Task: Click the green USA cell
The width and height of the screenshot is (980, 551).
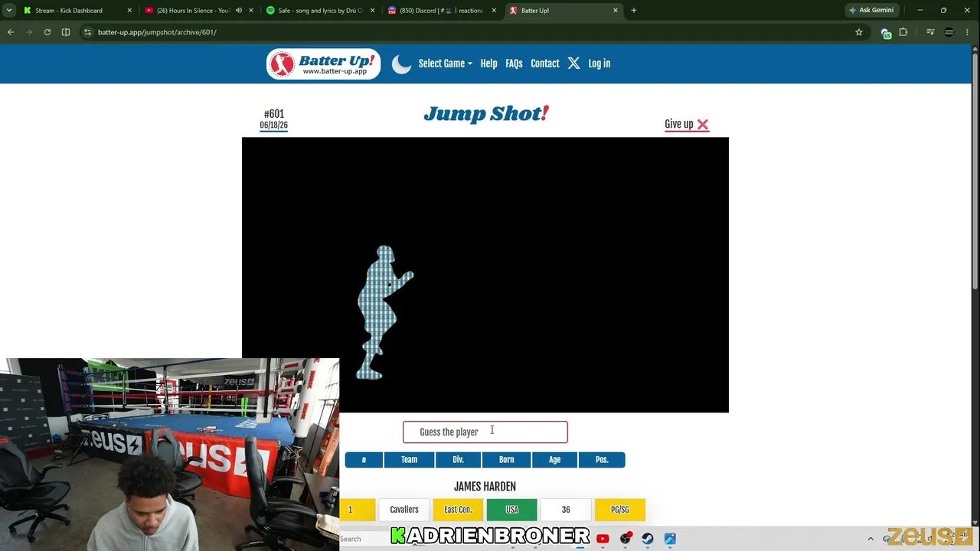Action: 512,510
